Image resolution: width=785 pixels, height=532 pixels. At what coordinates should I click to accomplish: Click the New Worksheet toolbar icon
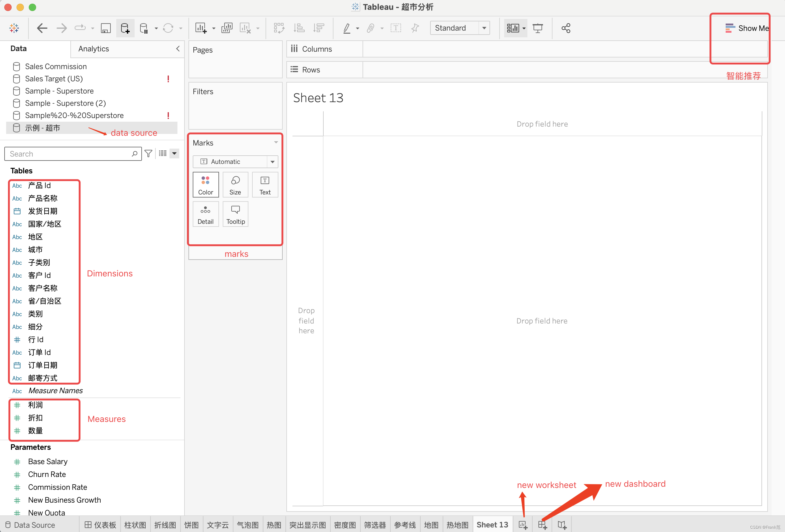tap(201, 28)
